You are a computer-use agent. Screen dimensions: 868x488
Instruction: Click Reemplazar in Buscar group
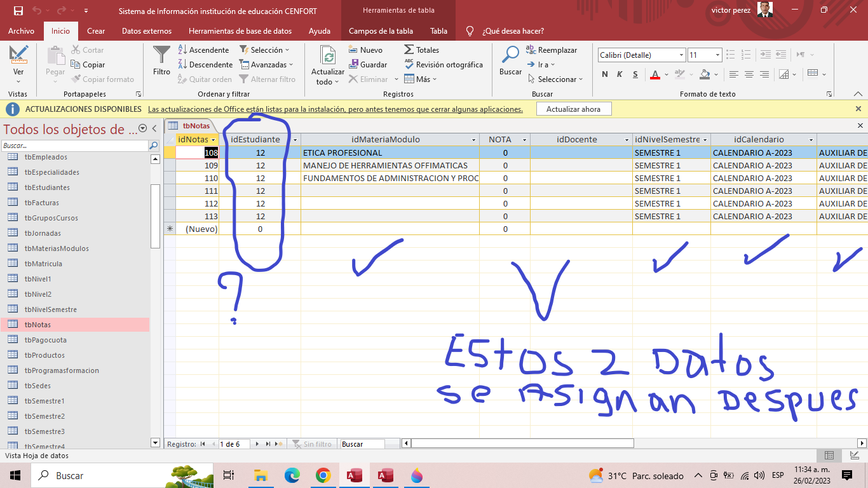tap(552, 50)
